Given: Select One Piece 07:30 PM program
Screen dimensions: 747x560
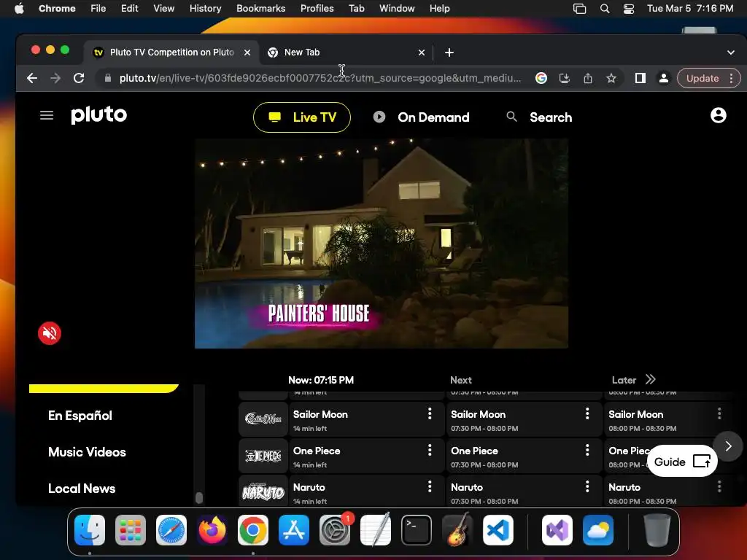Looking at the screenshot, I should click(524, 456).
